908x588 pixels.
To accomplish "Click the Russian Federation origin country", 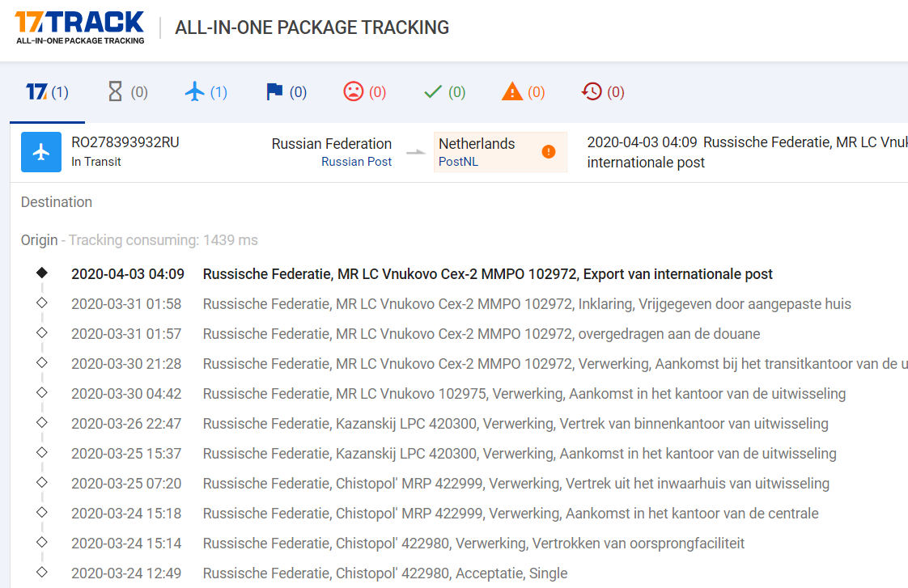I will click(332, 143).
